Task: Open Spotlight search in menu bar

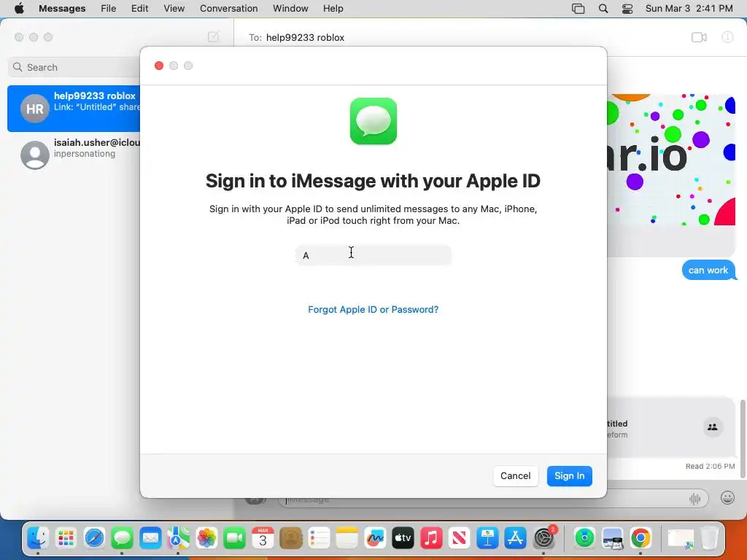Action: click(603, 9)
